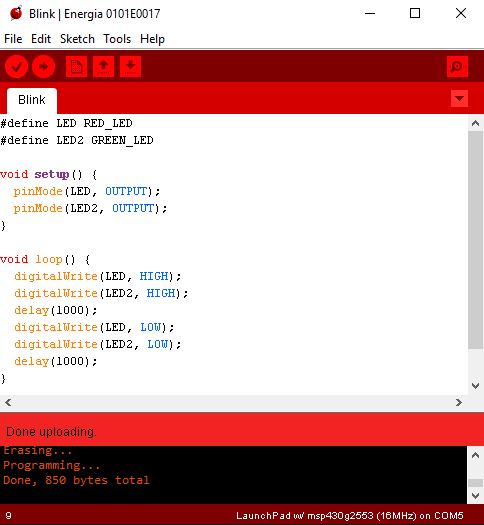Click console scrollbar up arrow
Image resolution: width=484 pixels, height=525 pixels.
[x=475, y=455]
